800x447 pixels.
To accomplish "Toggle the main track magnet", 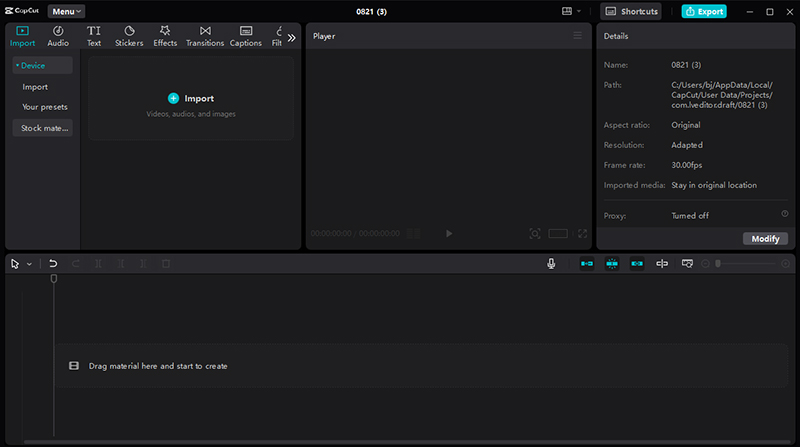I will point(587,264).
